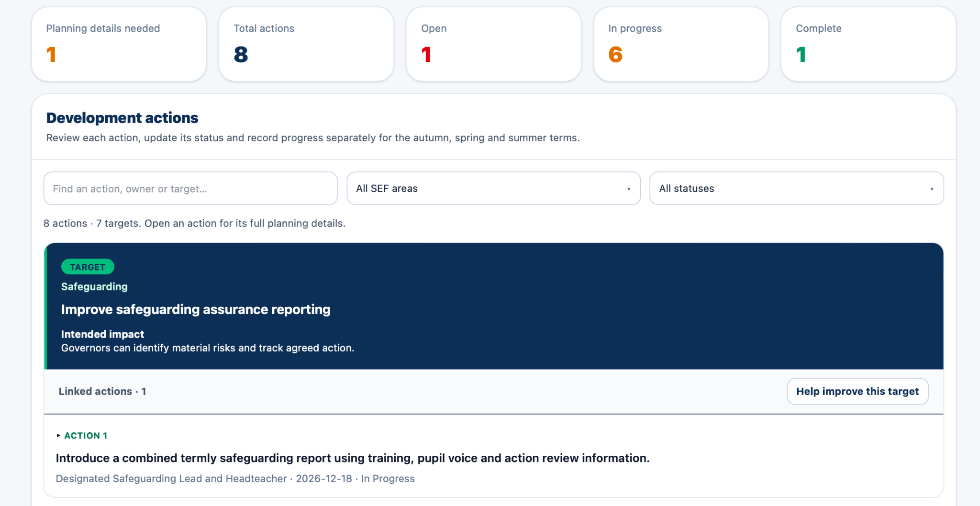
Task: Click the green TARGET badge
Action: pos(88,267)
